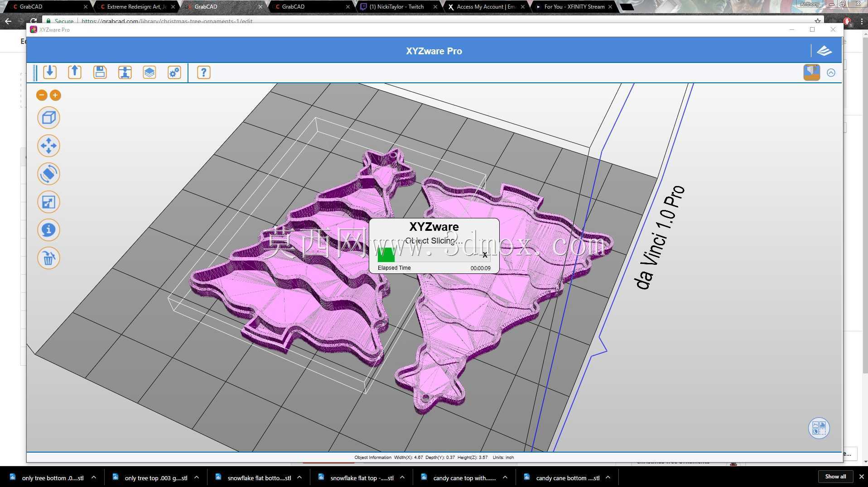Zoom out with the orange minus button
Screen dimensions: 868x487
pos(42,95)
